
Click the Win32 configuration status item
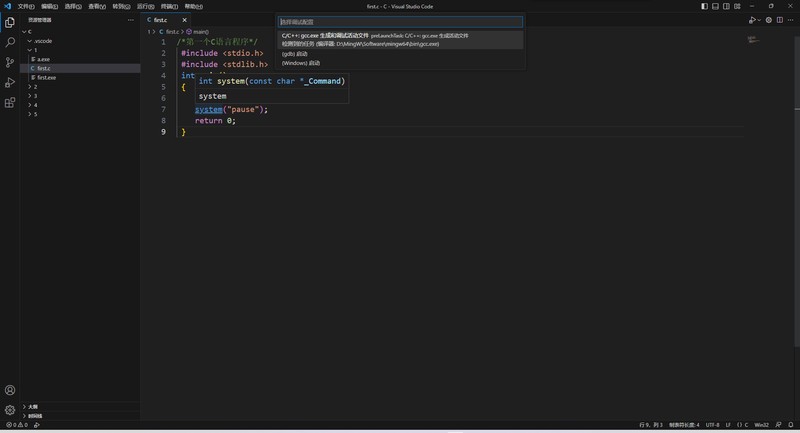point(761,425)
